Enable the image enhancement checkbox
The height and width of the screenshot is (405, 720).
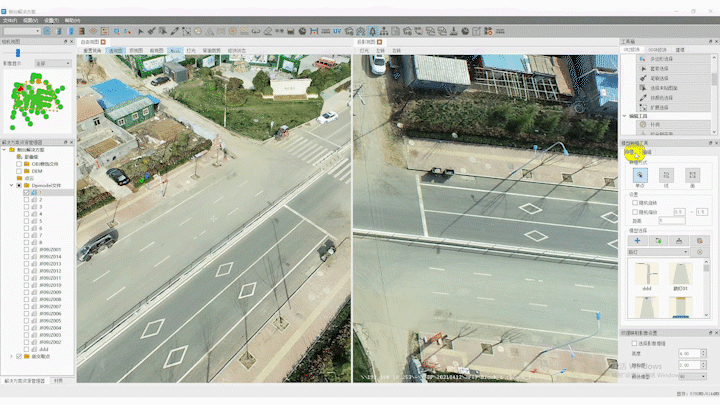(x=634, y=343)
